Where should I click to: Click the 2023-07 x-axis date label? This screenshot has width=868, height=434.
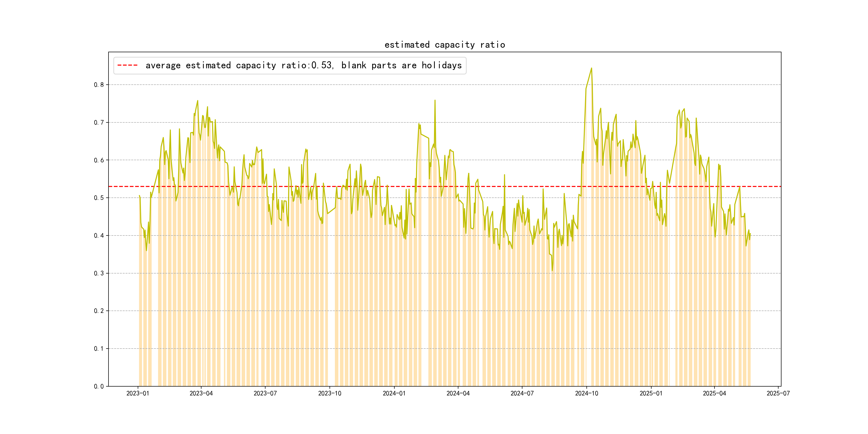(x=265, y=393)
